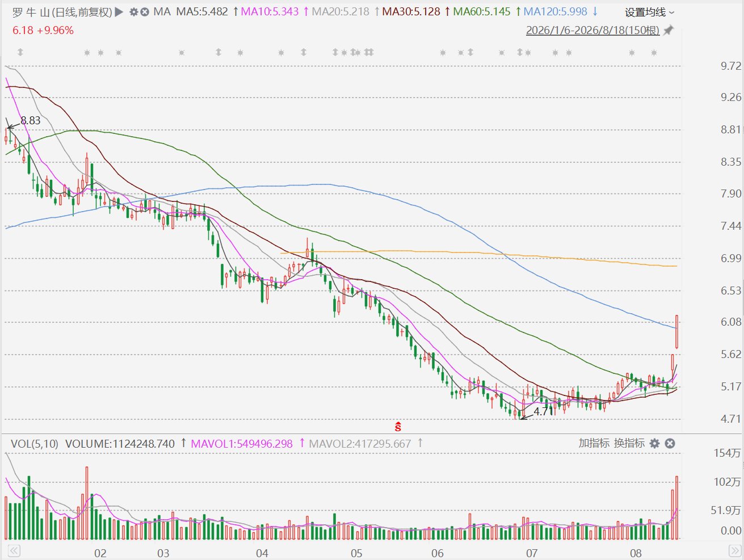Screen dimensions: 744x560
Task: Open the 2026/1/6-2026/8/18(150根) date range link
Action: pyautogui.click(x=592, y=30)
